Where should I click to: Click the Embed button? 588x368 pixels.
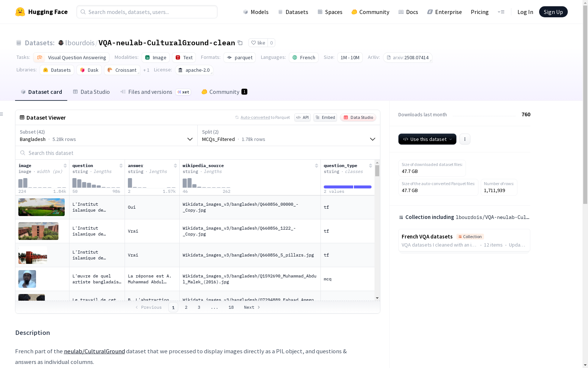pyautogui.click(x=325, y=117)
